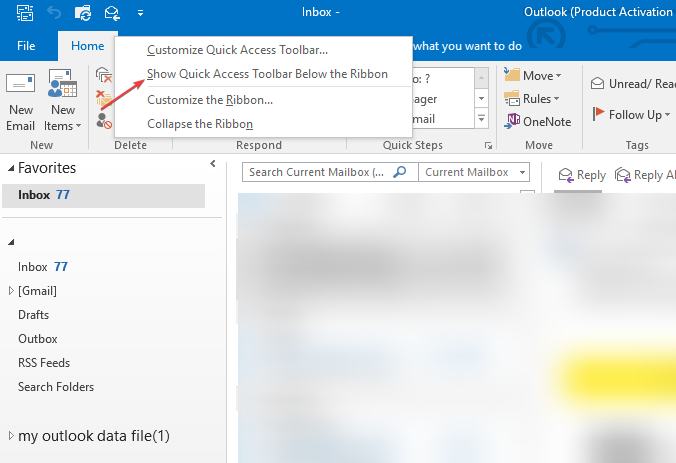Click the Ignore conversation icon
Viewport: 676px width, 463px height.
[x=104, y=75]
